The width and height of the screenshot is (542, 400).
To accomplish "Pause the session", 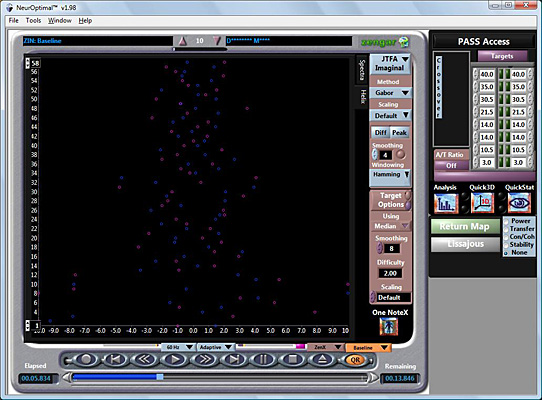I will tap(263, 360).
